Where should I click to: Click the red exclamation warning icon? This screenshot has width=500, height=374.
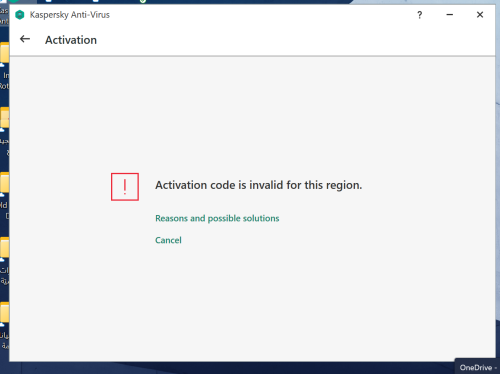coord(125,187)
